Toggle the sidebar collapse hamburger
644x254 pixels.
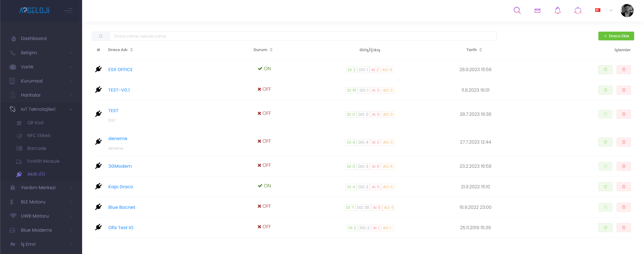tap(68, 11)
